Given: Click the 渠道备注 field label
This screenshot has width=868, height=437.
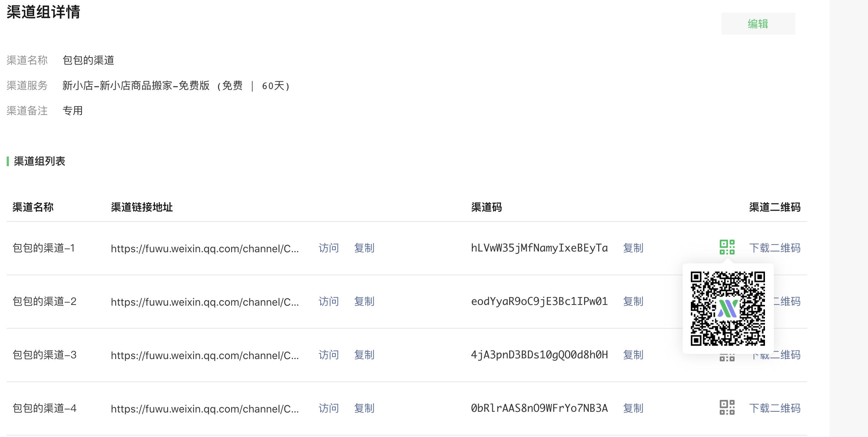Looking at the screenshot, I should click(27, 111).
